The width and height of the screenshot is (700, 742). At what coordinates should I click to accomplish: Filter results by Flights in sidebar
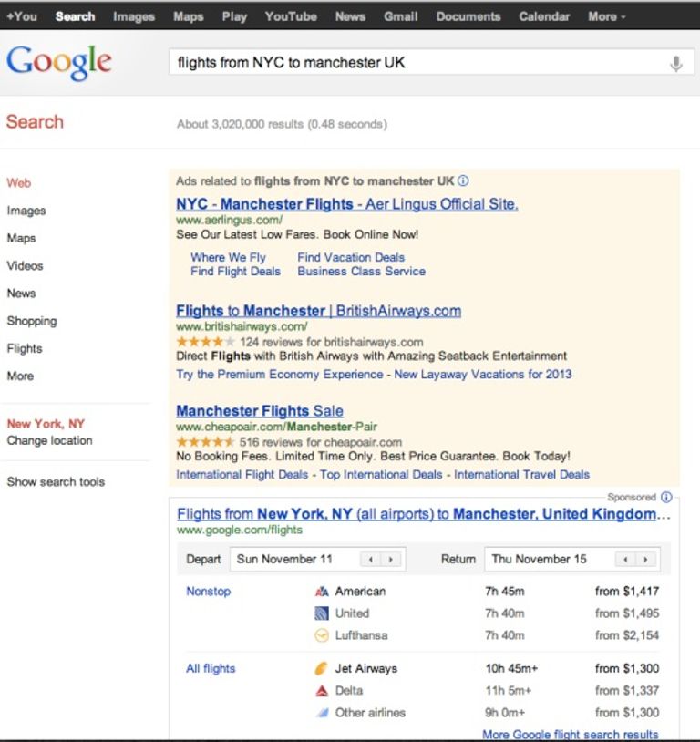pyautogui.click(x=25, y=349)
